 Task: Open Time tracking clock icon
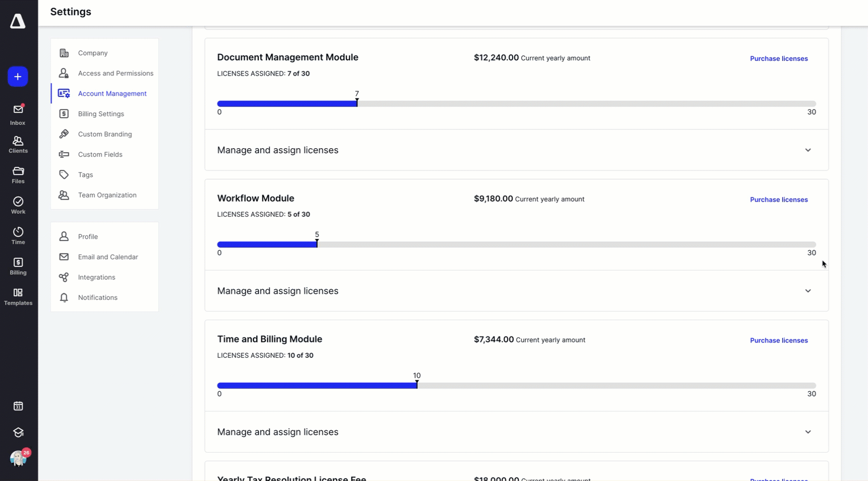click(x=18, y=236)
